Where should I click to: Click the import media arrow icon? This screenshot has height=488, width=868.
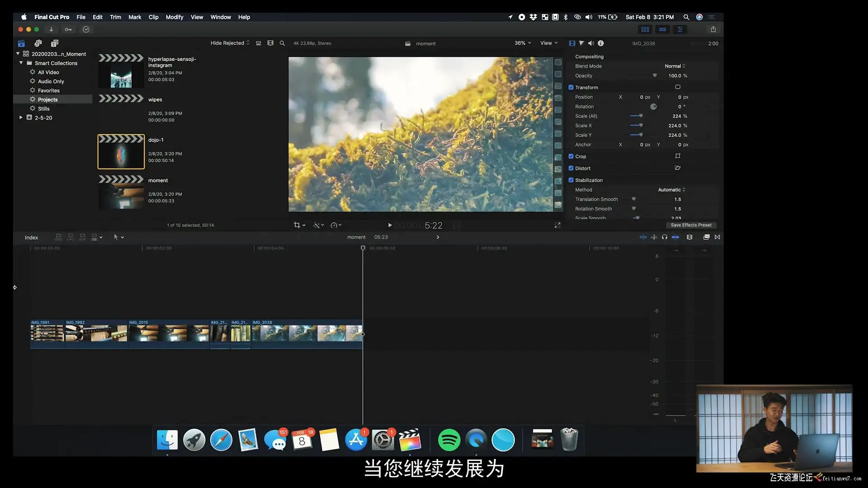coord(51,29)
